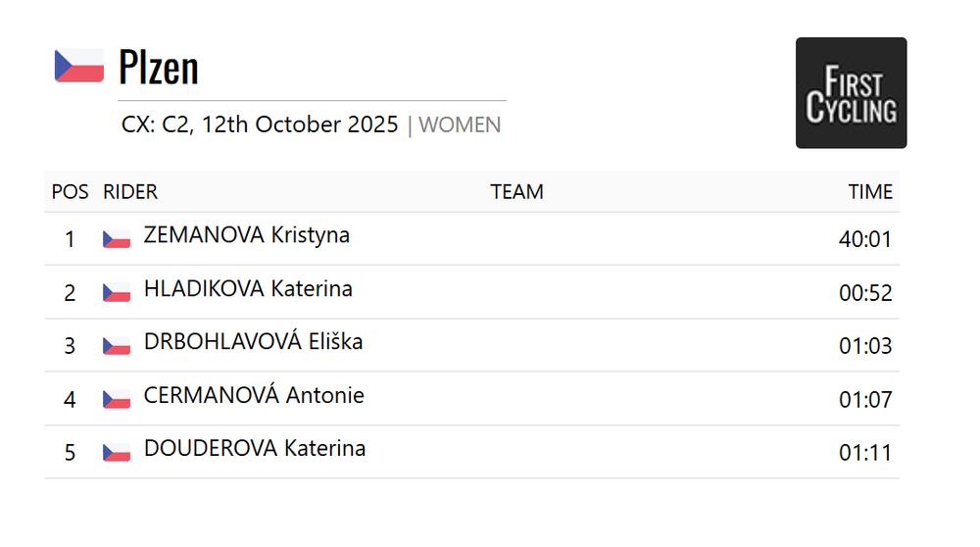Click the WOMEN category label
Image resolution: width=980 pixels, height=547 pixels.
tap(460, 125)
